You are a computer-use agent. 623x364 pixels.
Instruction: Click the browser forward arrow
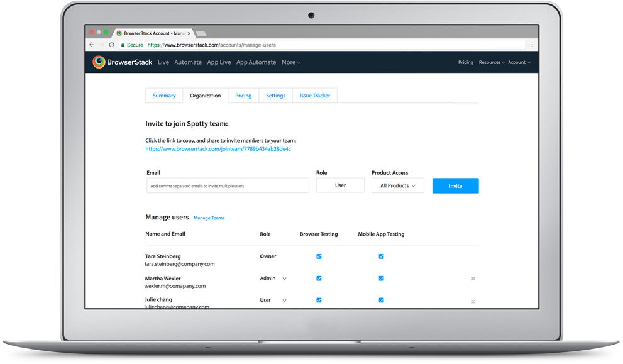point(102,45)
